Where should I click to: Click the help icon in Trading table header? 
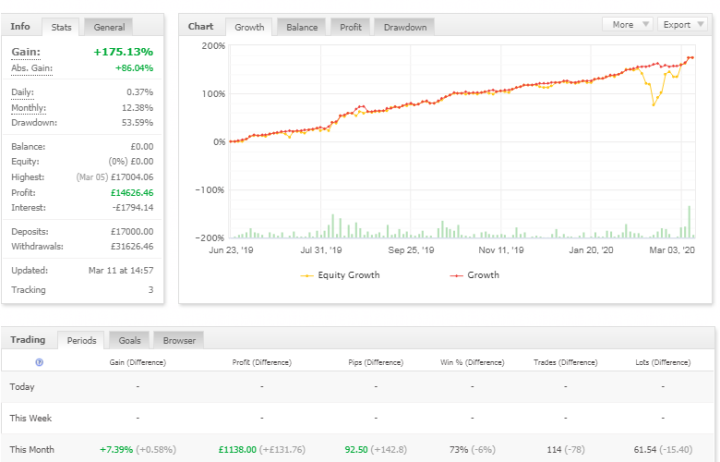pos(39,363)
